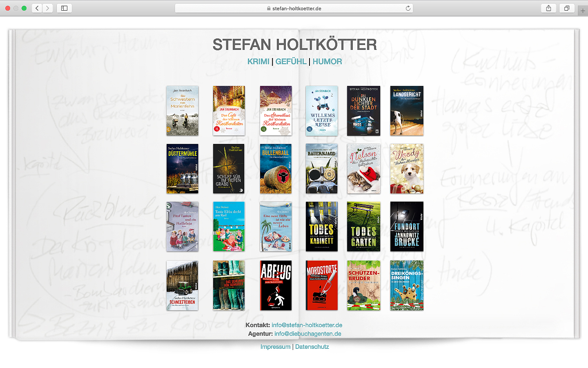Open a new tab with plus button
Image resolution: width=588 pixels, height=368 pixels.
coord(583,11)
